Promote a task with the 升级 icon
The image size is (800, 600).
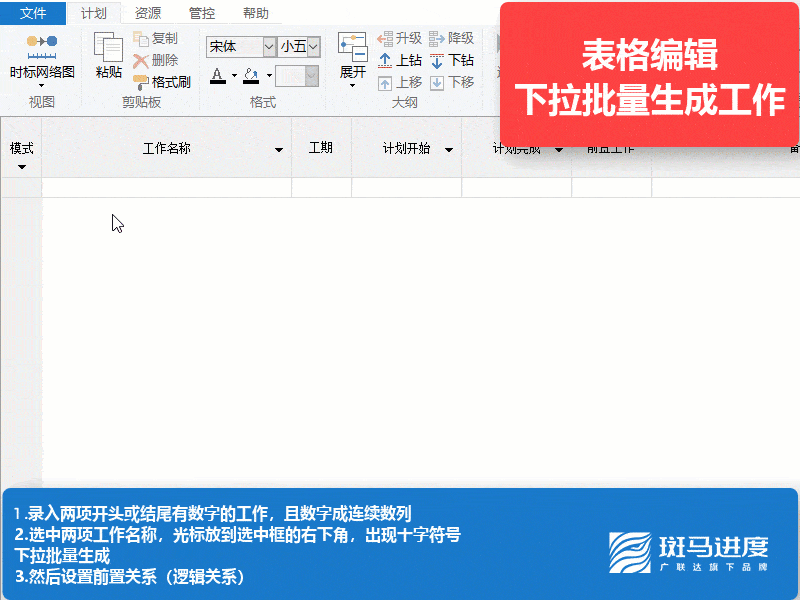(x=401, y=35)
